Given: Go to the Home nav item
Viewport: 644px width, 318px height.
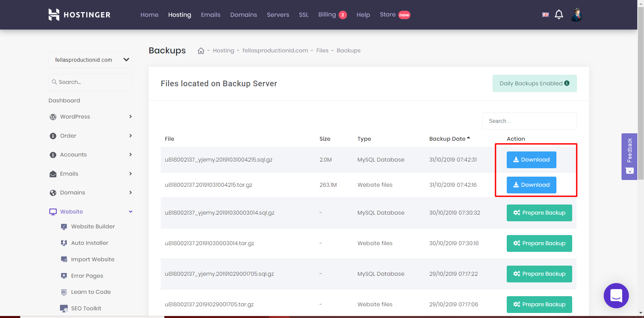Looking at the screenshot, I should click(149, 15).
